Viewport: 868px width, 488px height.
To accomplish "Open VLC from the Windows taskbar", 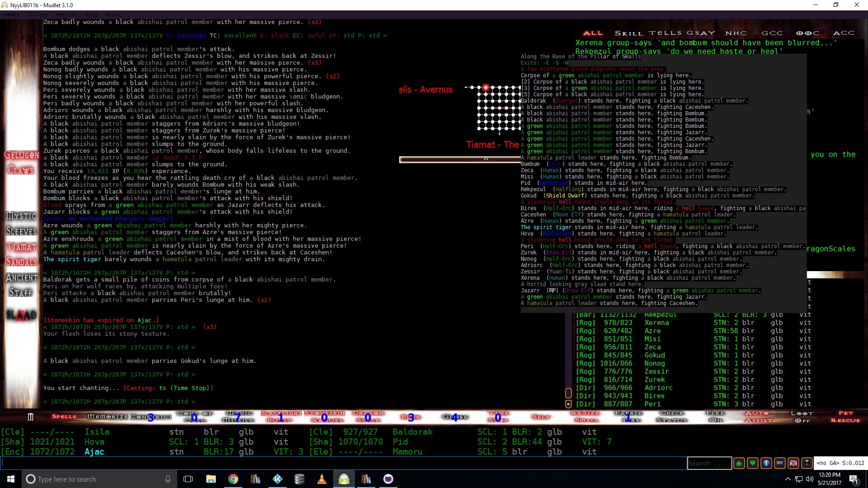I will pyautogui.click(x=322, y=479).
